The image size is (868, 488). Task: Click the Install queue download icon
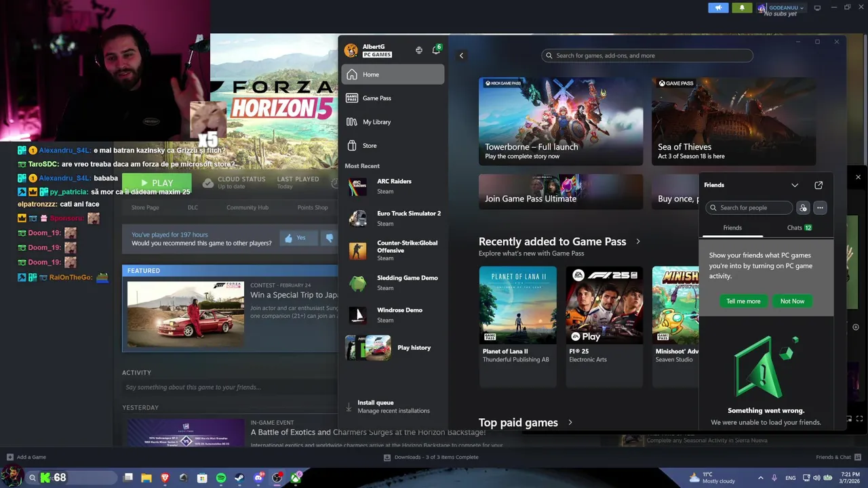[349, 407]
